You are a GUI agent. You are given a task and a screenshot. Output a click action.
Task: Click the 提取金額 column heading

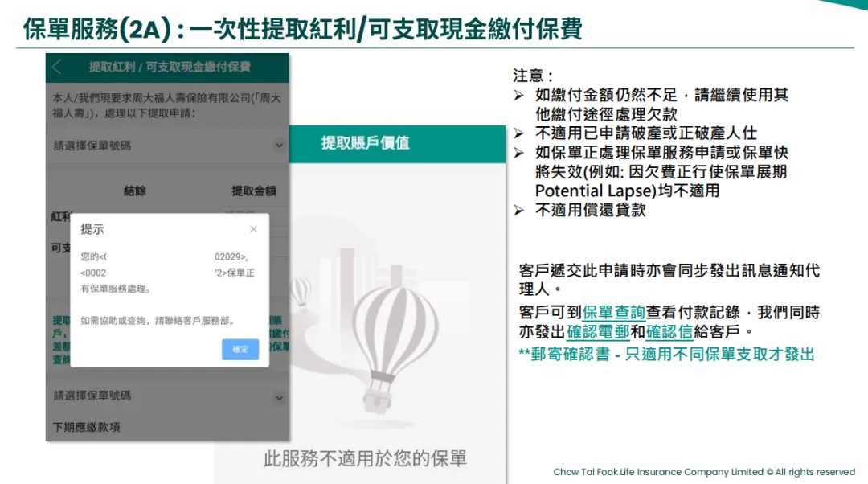[253, 191]
